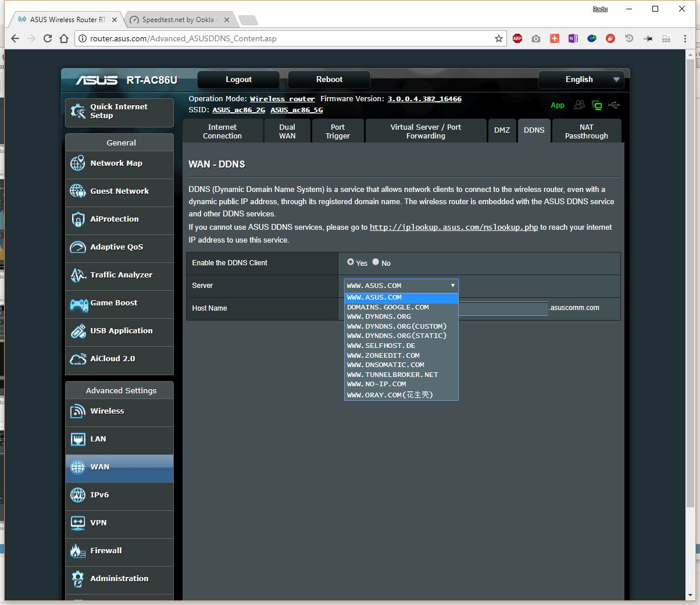Click the pushpin extension icon
The image size is (700, 605).
tap(648, 38)
